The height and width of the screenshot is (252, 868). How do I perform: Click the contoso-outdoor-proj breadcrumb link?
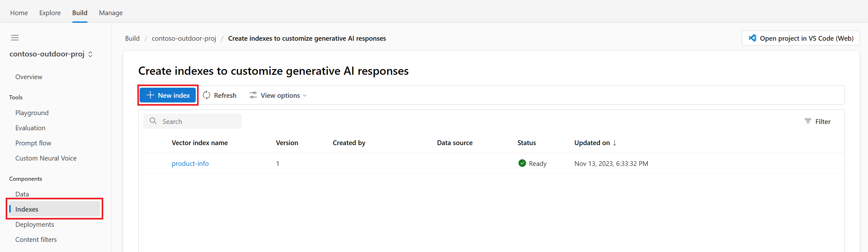pos(184,38)
